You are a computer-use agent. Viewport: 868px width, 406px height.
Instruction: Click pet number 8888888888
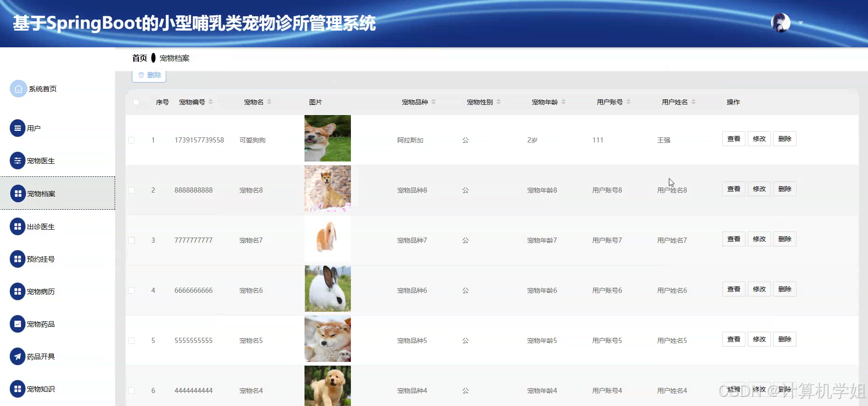coord(194,190)
